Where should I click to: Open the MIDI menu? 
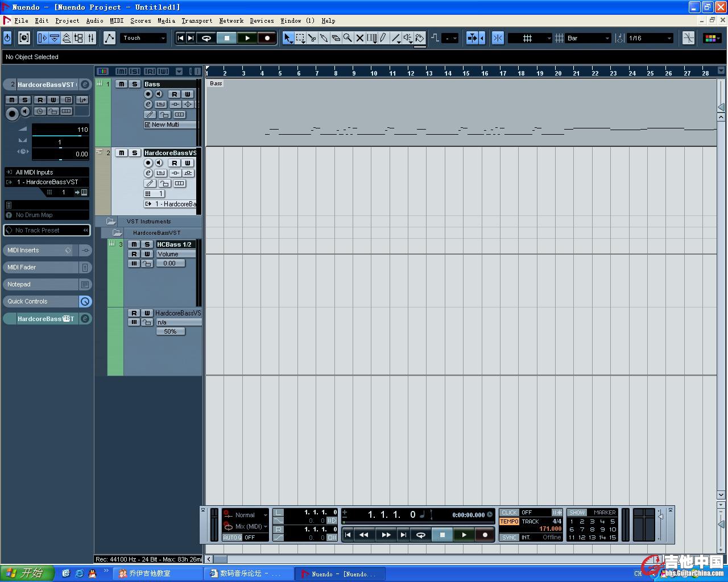click(x=117, y=20)
